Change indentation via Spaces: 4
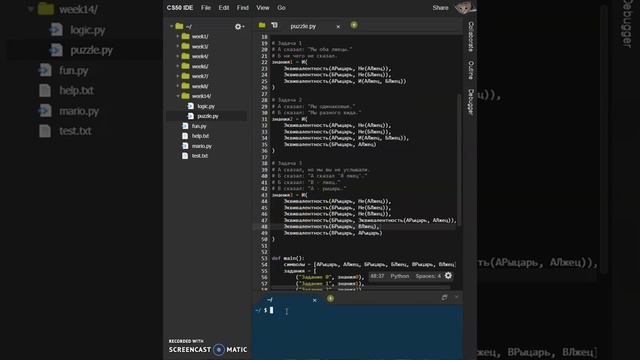Image resolution: width=640 pixels, height=360 pixels. (428, 276)
